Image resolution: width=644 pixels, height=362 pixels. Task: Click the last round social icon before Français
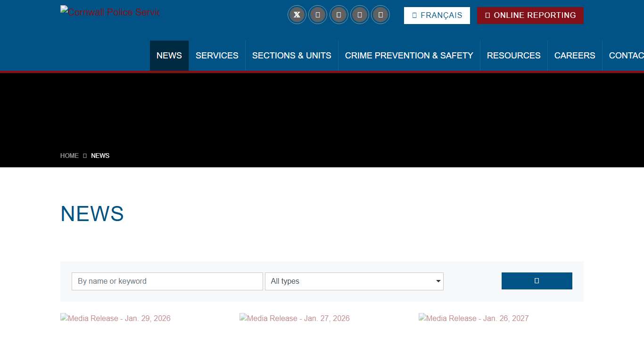tap(380, 15)
